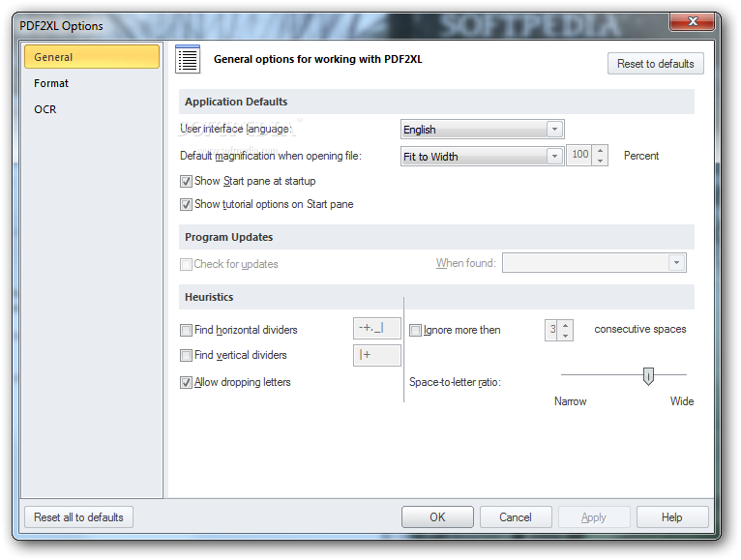Click horizontal dividers characters field

tap(377, 329)
